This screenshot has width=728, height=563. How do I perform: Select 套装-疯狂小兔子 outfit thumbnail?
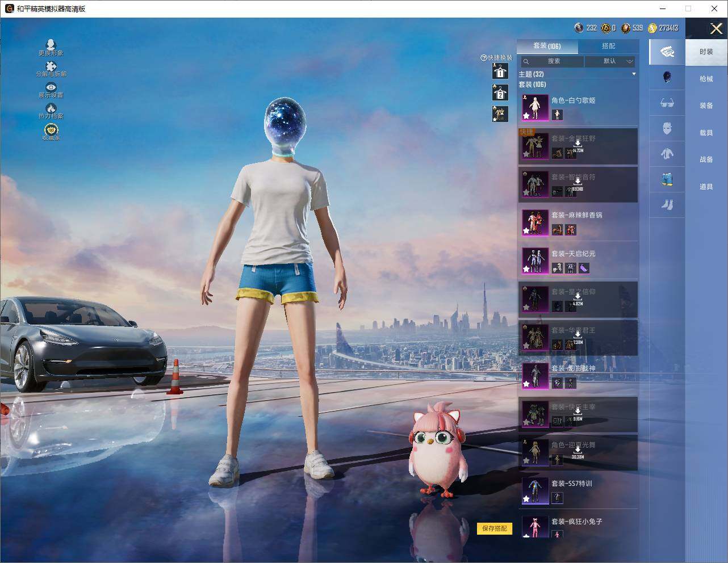pyautogui.click(x=535, y=527)
